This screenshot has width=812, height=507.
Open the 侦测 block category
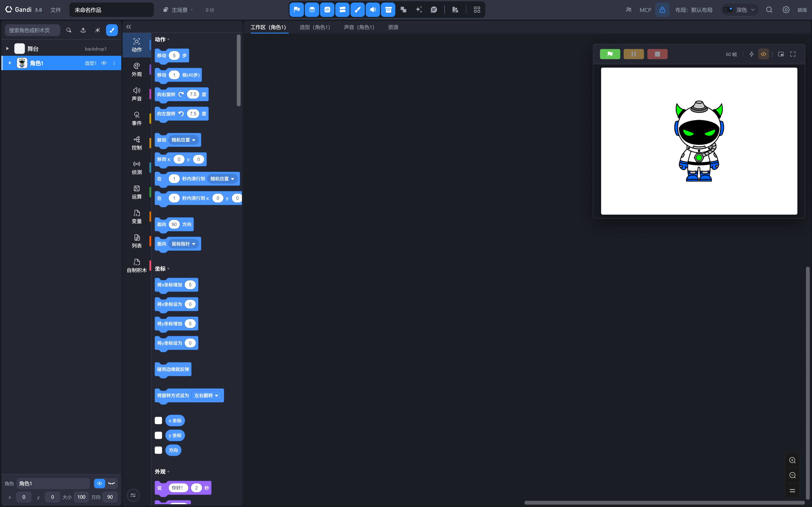click(x=137, y=168)
